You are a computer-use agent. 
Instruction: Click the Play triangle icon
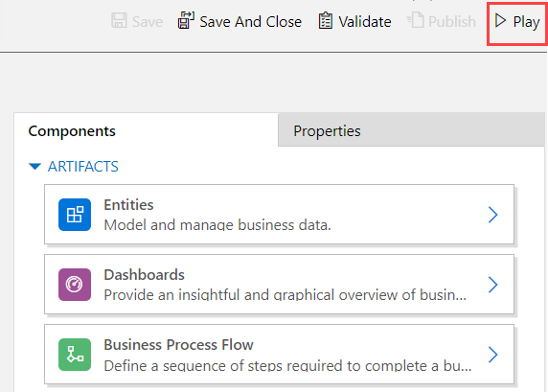(500, 21)
